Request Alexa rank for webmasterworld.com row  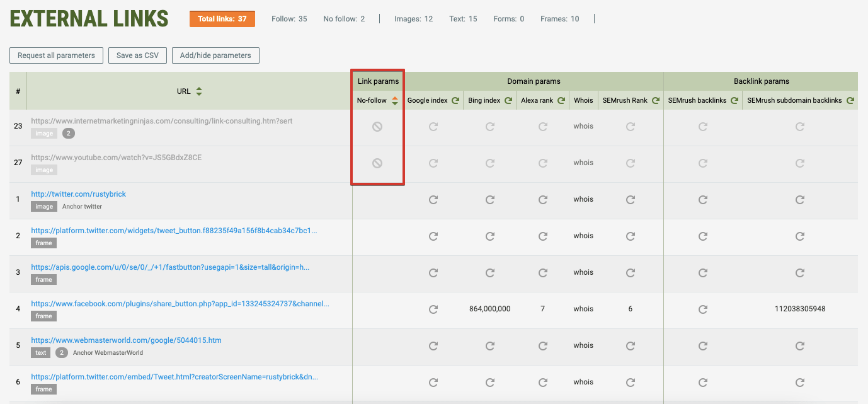(543, 346)
